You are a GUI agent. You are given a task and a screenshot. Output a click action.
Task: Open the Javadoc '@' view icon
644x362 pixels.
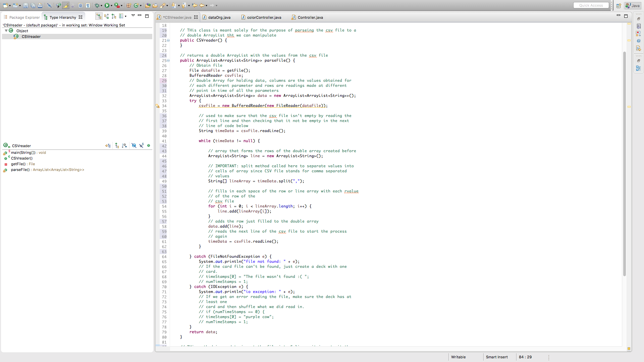[x=639, y=41]
